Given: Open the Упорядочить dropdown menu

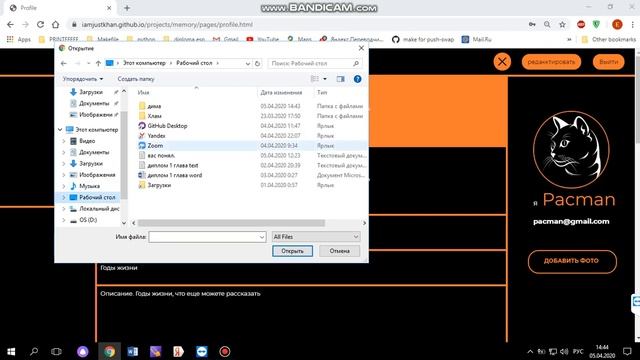Looking at the screenshot, I should [82, 79].
